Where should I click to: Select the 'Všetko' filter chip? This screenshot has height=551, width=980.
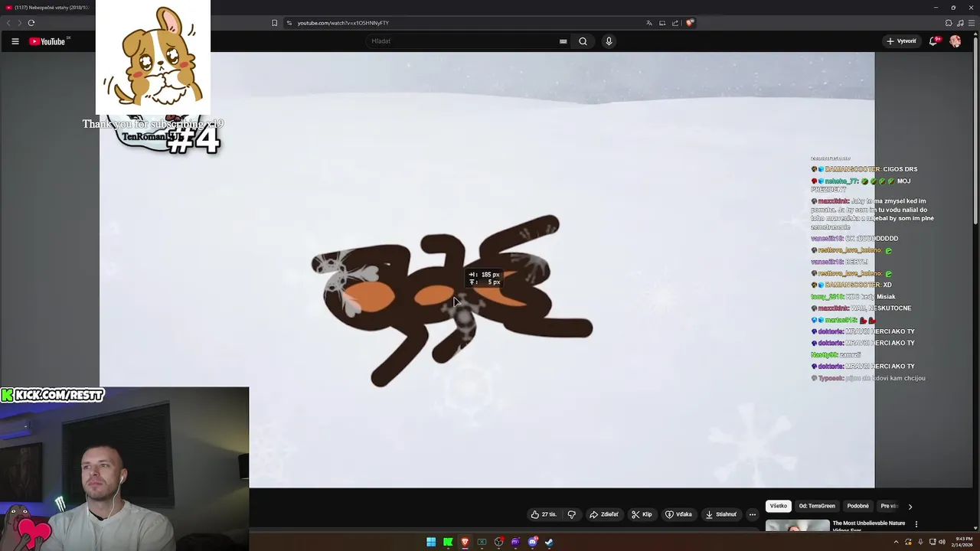779,506
